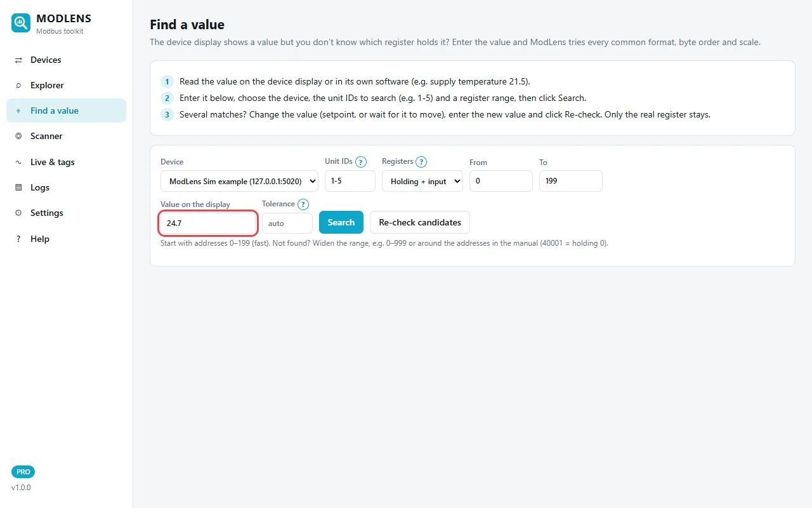
Task: Go to Devices page
Action: point(66,60)
